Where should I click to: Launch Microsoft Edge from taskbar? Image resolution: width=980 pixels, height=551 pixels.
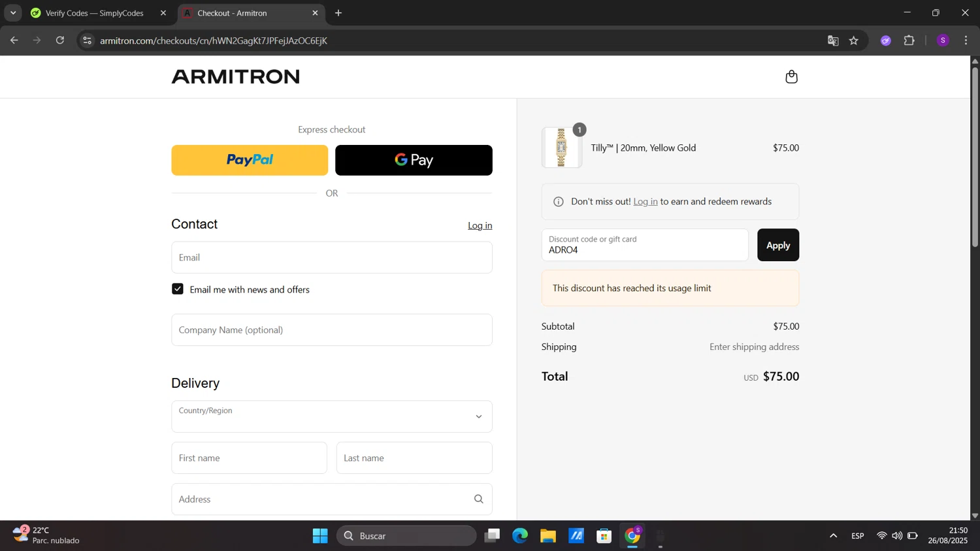pos(520,536)
